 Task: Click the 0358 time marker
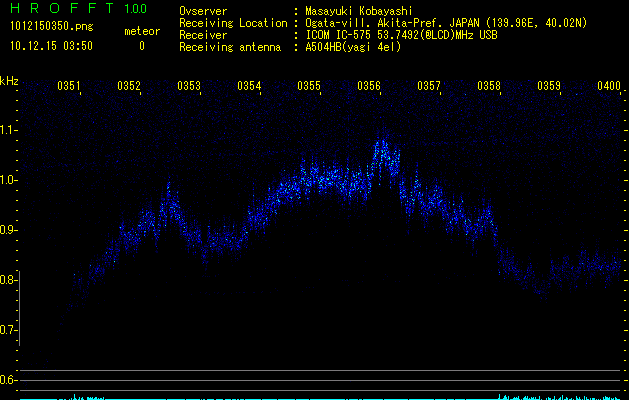(489, 85)
